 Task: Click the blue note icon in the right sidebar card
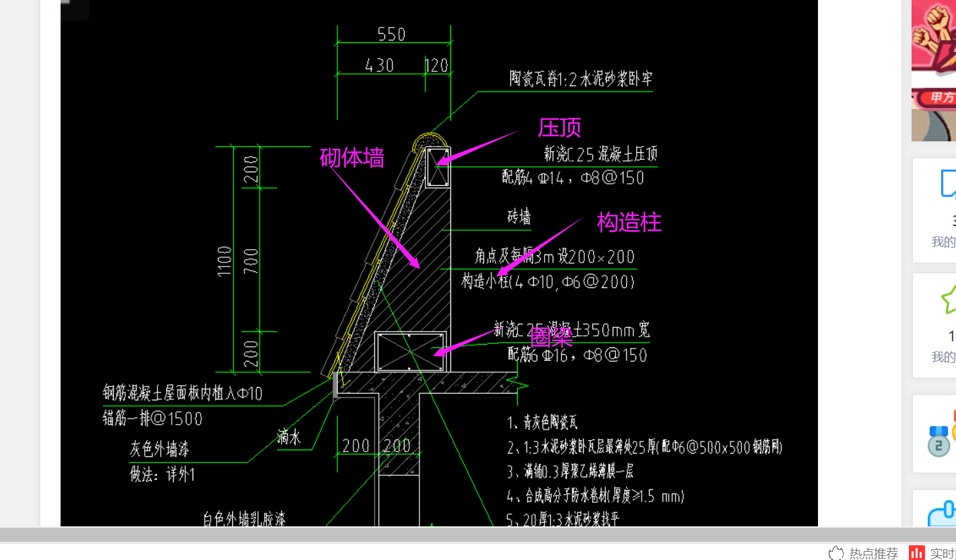tap(948, 184)
